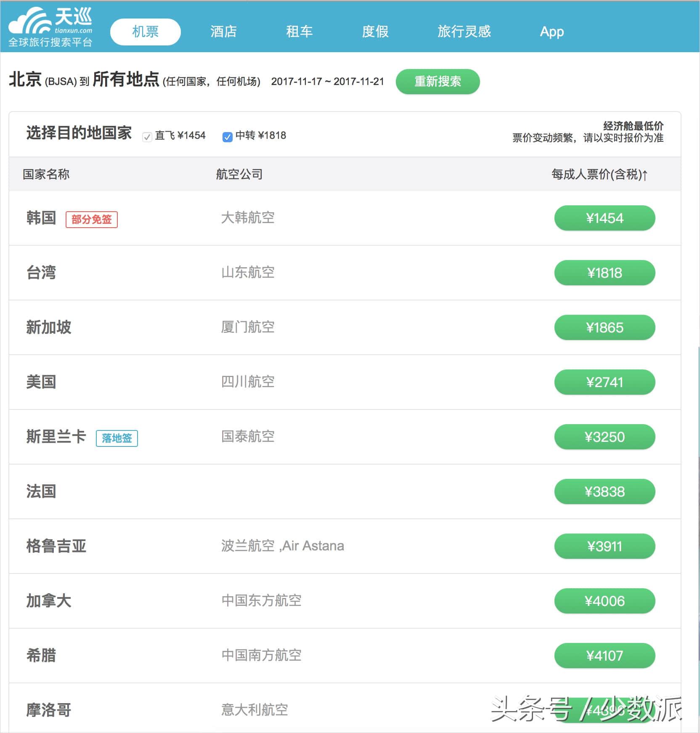Click the 重新搜索 button
This screenshot has width=700, height=733.
pos(437,81)
